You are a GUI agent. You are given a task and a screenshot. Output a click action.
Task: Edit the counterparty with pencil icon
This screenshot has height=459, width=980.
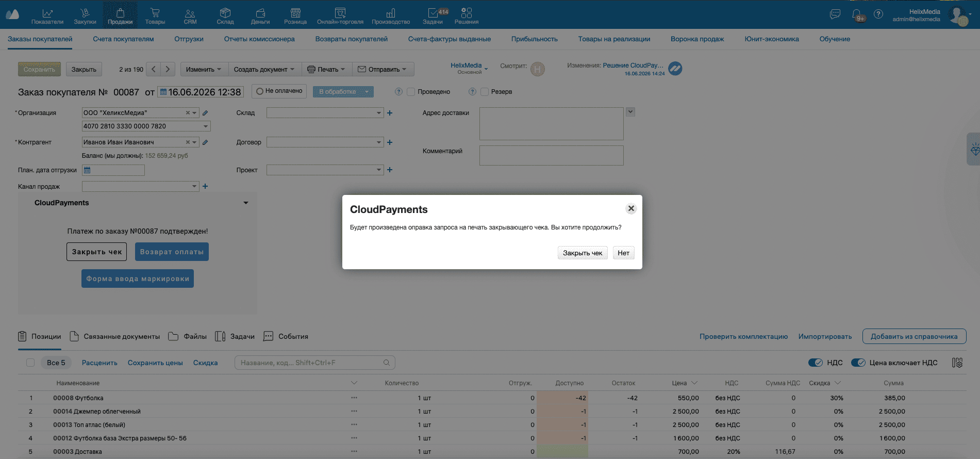point(205,142)
